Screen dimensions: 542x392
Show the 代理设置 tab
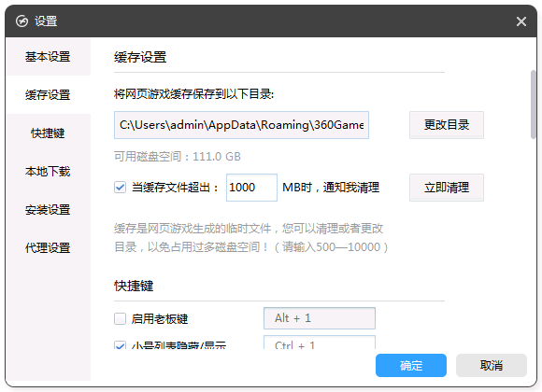[48, 247]
